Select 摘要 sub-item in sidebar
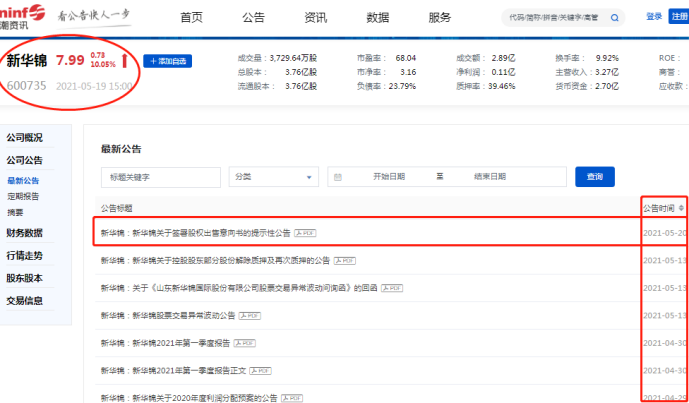 point(15,213)
